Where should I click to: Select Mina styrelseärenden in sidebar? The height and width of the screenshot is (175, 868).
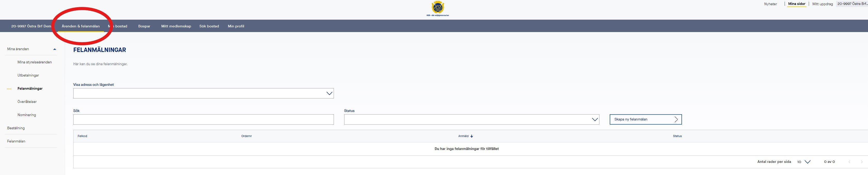tap(34, 62)
